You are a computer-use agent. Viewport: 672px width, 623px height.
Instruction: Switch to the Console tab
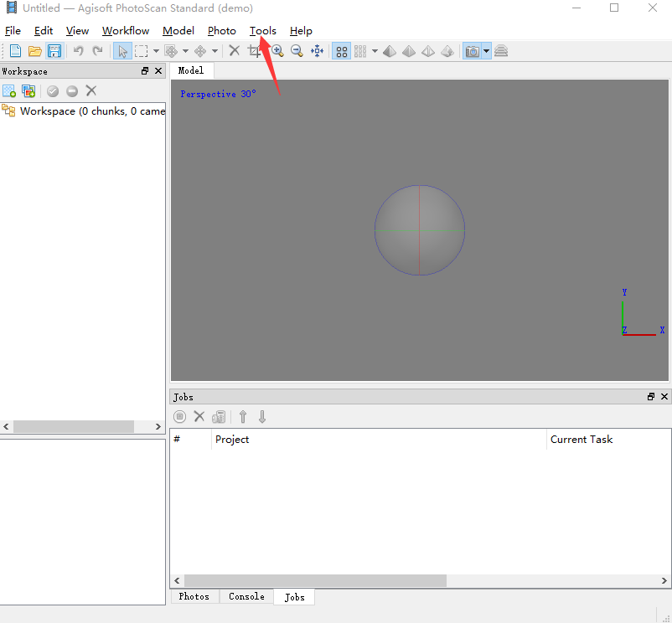pos(246,596)
